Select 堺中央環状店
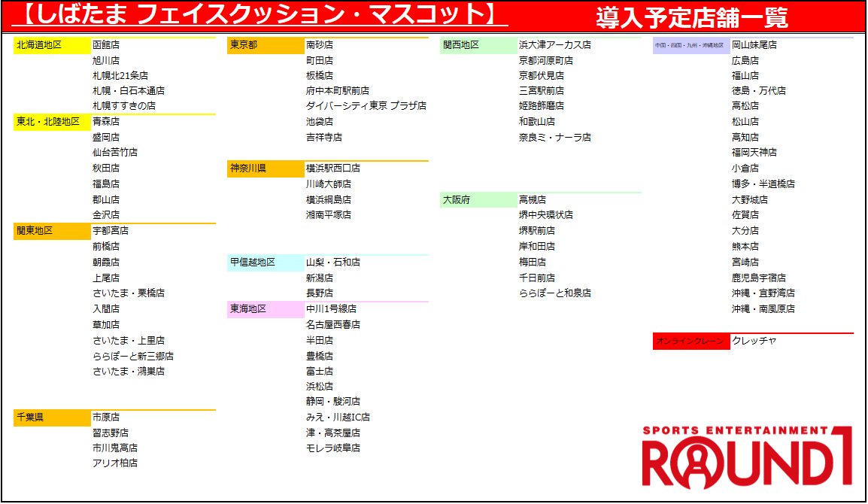Viewport: 868px width, 504px height. (x=546, y=215)
